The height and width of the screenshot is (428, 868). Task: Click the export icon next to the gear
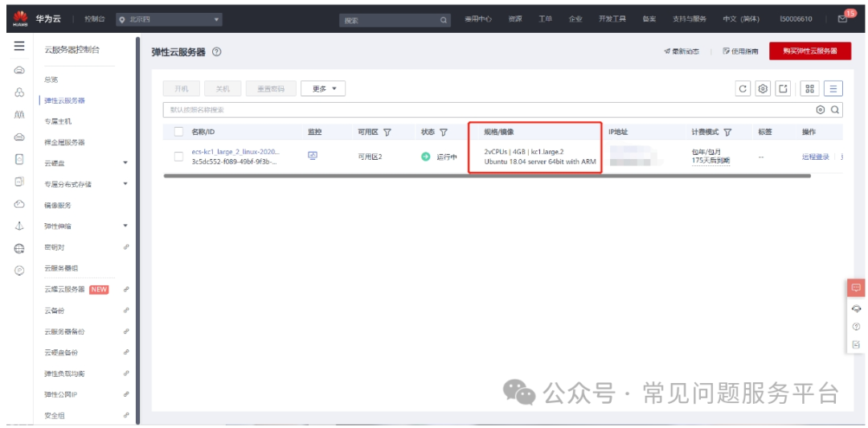coord(783,88)
